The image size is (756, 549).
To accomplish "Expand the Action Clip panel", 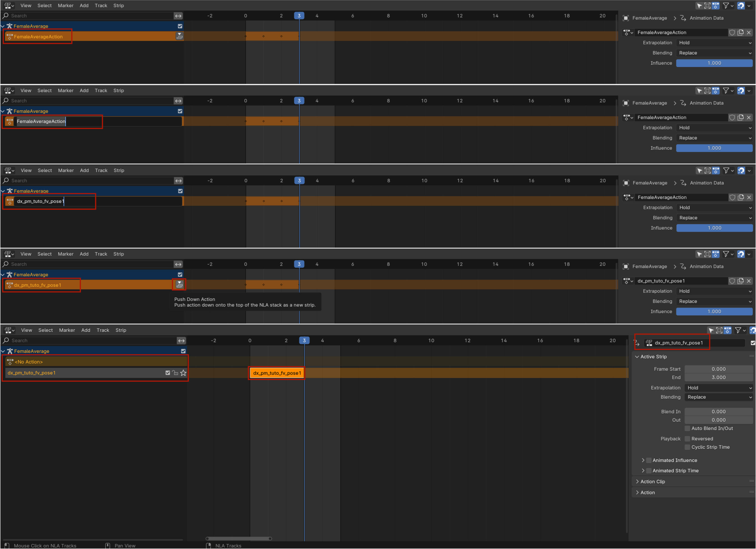I will [x=637, y=482].
